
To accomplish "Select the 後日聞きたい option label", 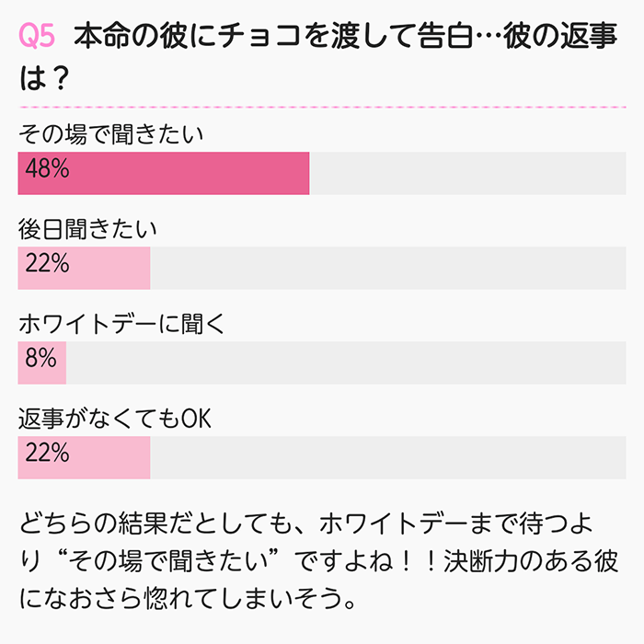I will (x=87, y=229).
